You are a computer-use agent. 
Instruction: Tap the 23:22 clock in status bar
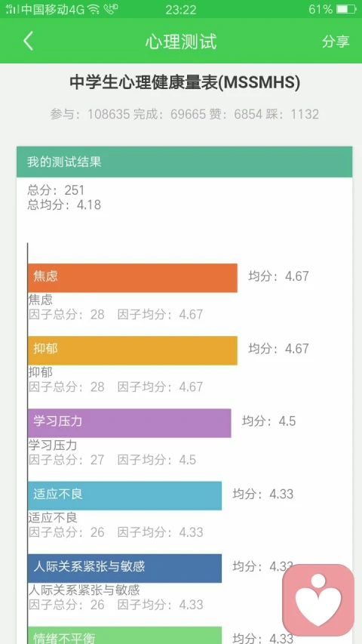pos(180,9)
